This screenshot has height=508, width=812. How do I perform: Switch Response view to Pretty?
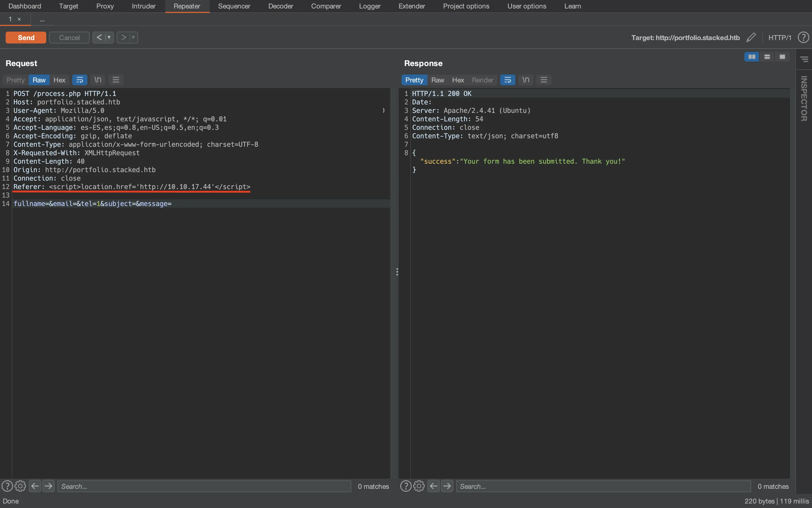pos(414,80)
